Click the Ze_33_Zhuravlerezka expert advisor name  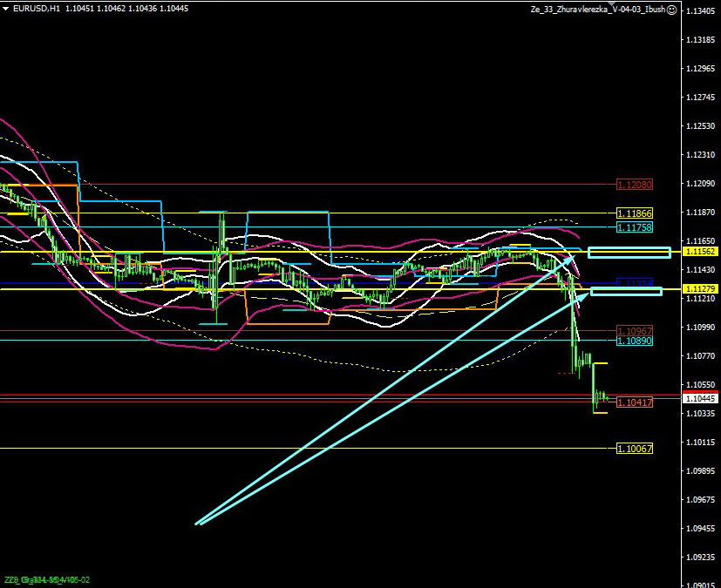tap(598, 10)
